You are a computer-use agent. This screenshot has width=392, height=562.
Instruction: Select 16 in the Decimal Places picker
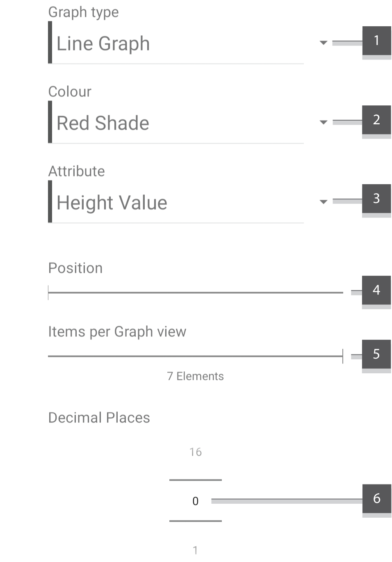195,452
